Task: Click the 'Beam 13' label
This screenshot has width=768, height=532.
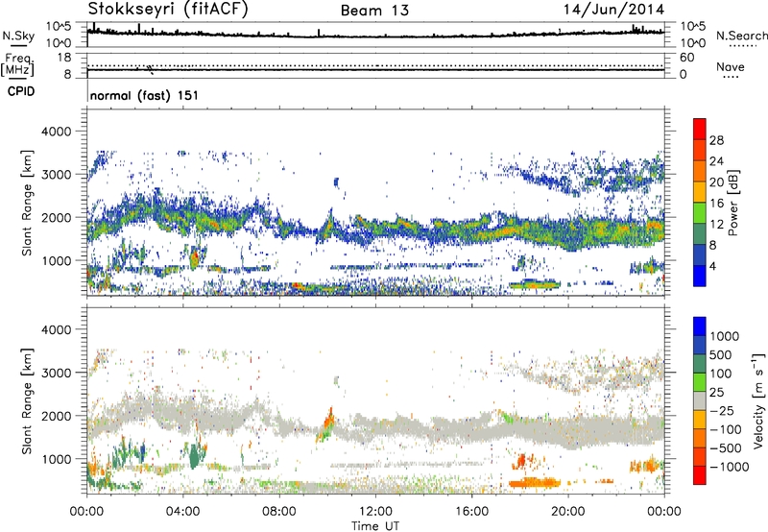Action: [374, 11]
